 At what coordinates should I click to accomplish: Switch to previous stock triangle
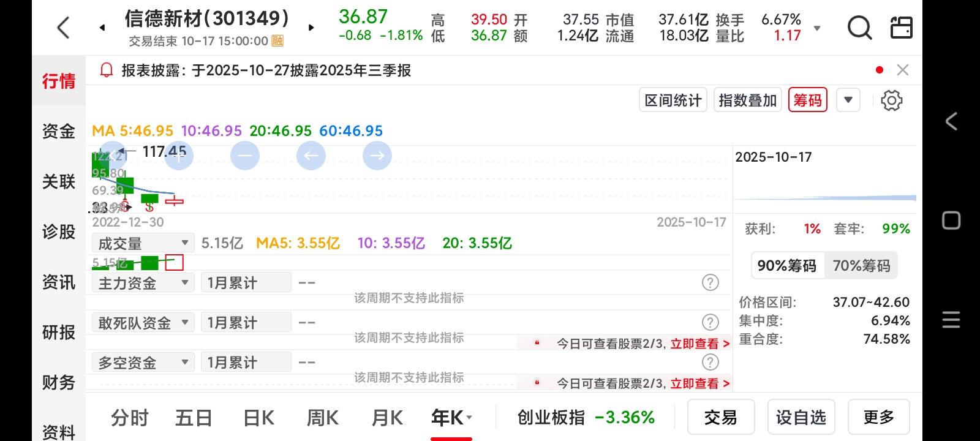click(102, 28)
